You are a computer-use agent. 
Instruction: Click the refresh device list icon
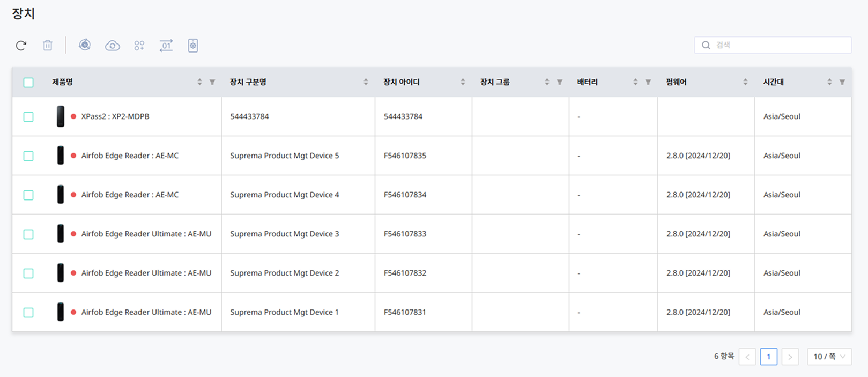tap(21, 46)
